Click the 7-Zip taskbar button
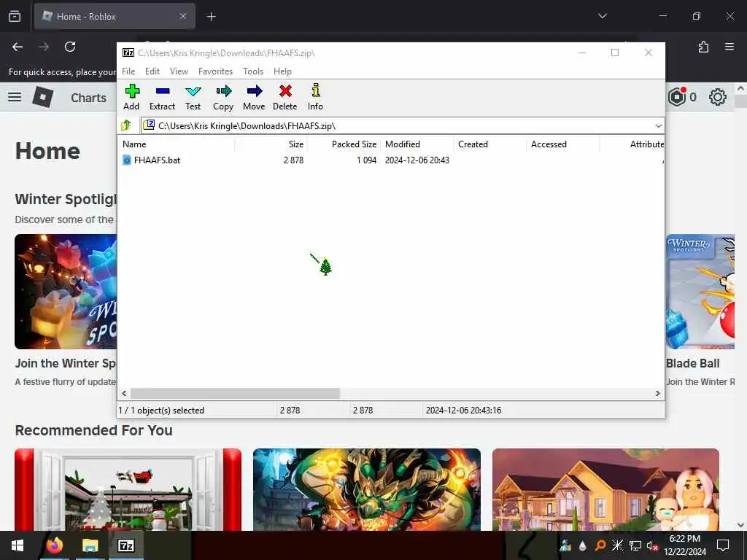The height and width of the screenshot is (560, 747). point(125,545)
